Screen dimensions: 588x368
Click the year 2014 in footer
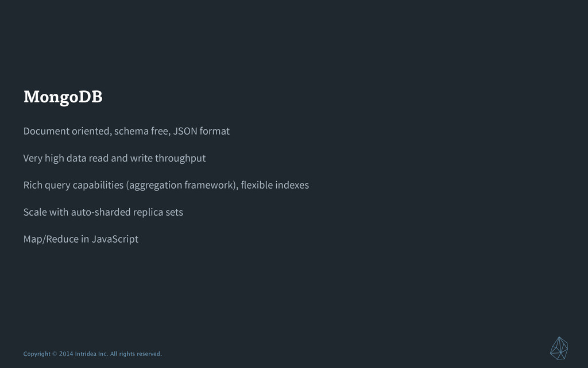66,354
